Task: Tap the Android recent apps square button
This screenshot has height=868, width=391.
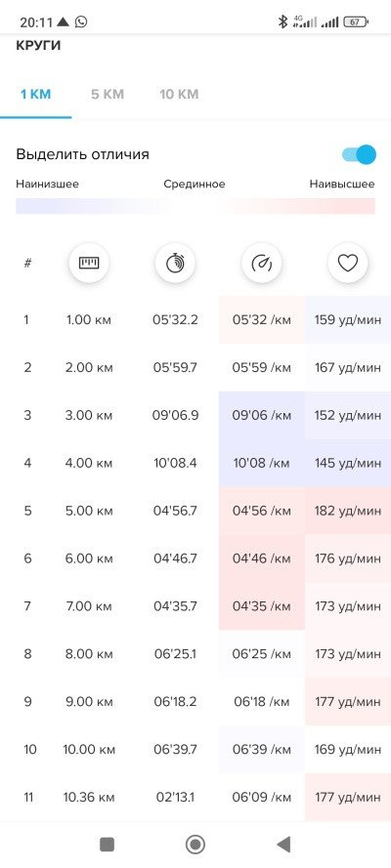Action: pyautogui.click(x=107, y=845)
